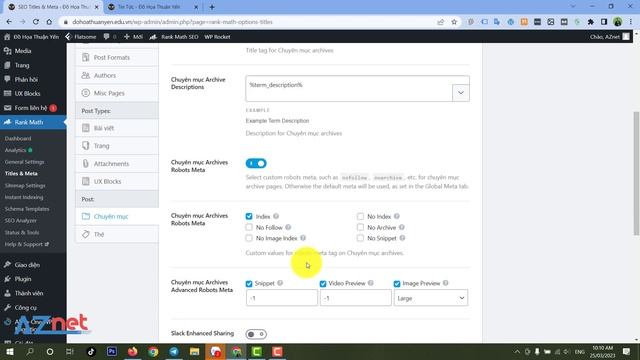Select Authors settings tab

(117, 76)
